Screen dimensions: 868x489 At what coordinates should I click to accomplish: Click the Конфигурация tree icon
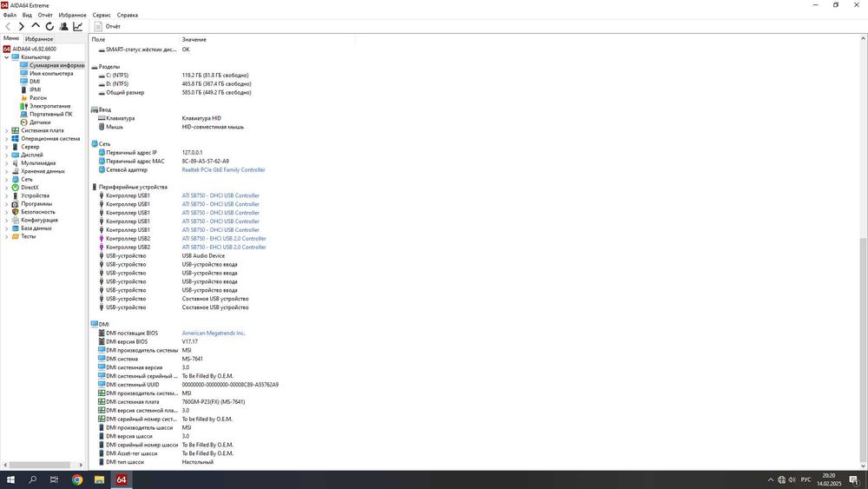[x=15, y=220]
